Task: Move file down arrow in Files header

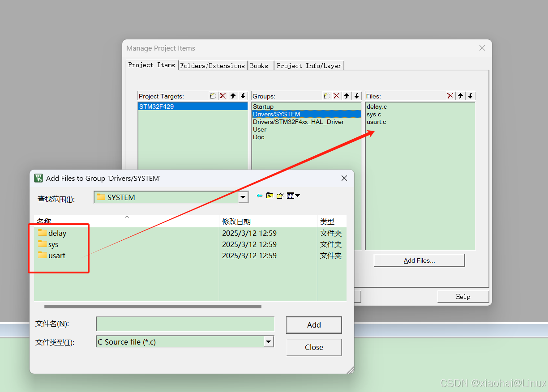Action: pos(470,96)
